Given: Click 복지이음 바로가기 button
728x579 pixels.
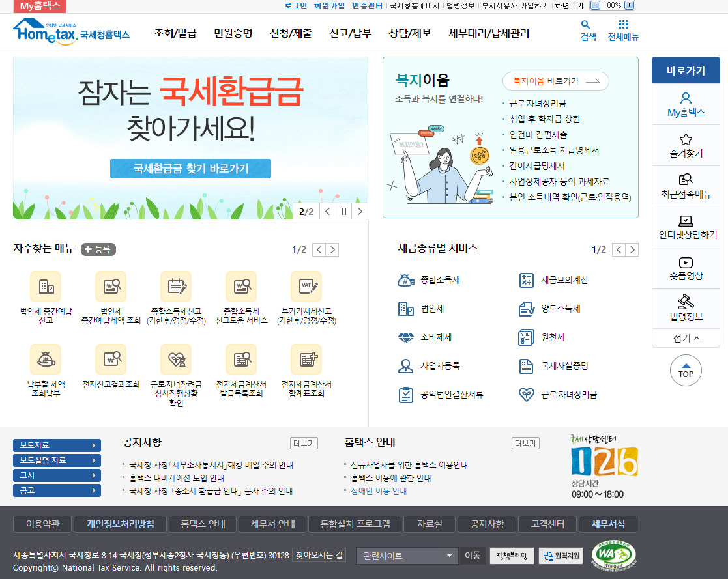Looking at the screenshot, I should tap(556, 81).
